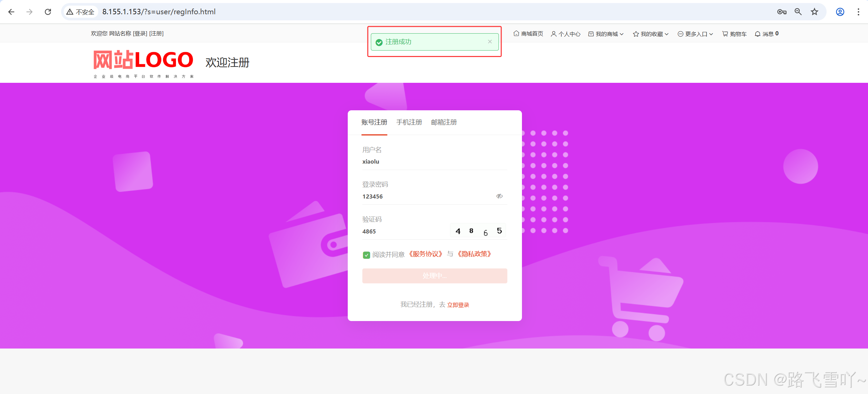
Task: Reload the page with refresh icon
Action: [48, 12]
